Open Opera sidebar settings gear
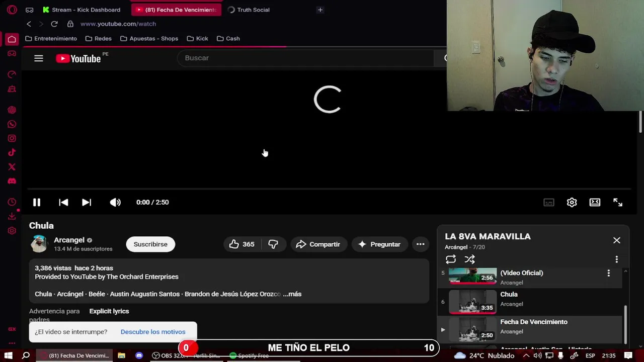644x362 pixels. pyautogui.click(x=12, y=231)
